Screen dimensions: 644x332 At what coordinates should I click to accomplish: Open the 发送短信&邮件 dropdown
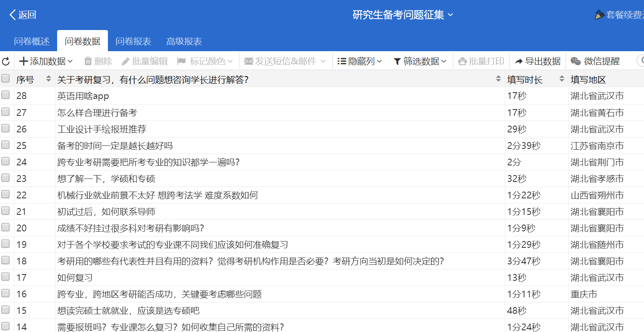pos(285,61)
